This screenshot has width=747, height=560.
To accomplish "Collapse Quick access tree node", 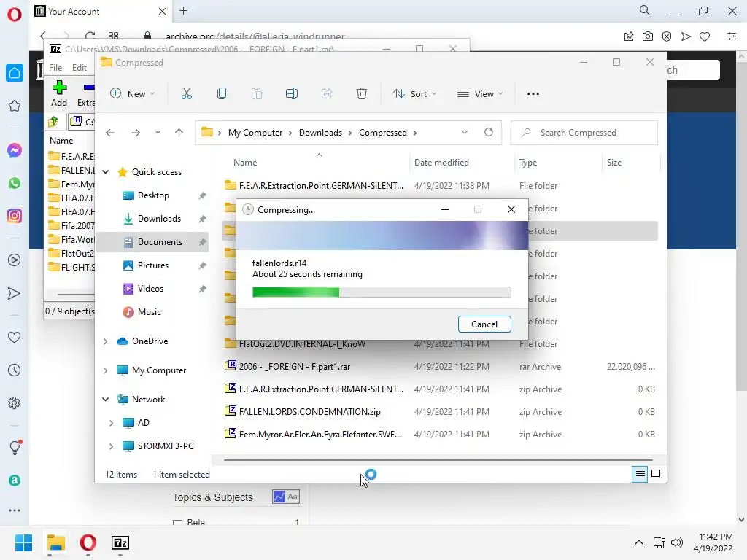I will 106,172.
